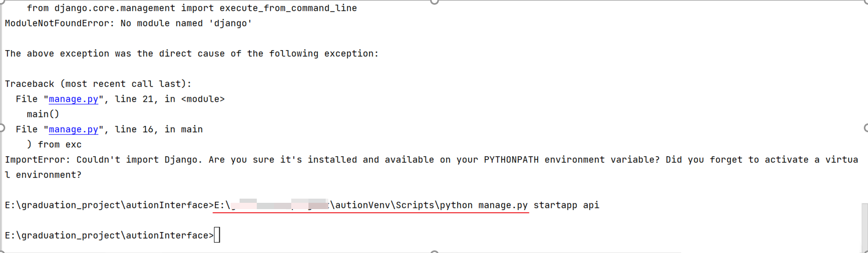Image resolution: width=868 pixels, height=253 pixels.
Task: Click the last E:\graduation_project\autionInterface prompt path
Action: coord(107,236)
